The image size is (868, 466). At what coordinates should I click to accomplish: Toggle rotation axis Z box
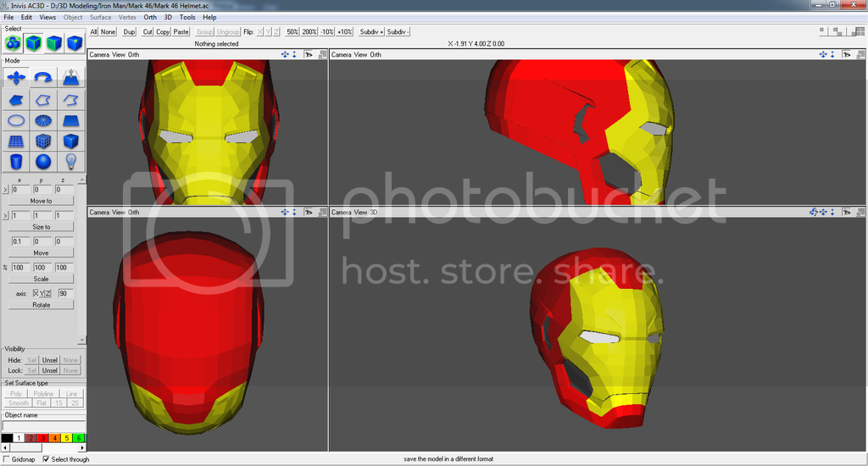(x=47, y=293)
